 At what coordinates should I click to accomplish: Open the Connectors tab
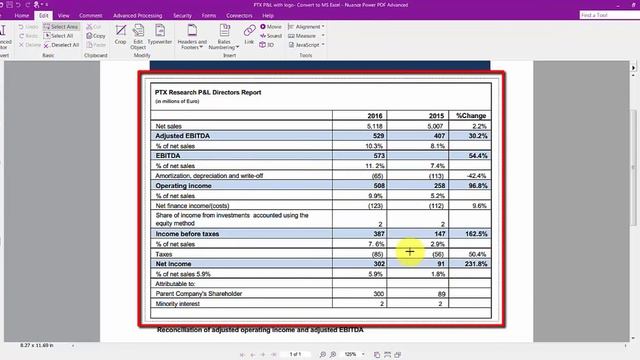coord(239,16)
